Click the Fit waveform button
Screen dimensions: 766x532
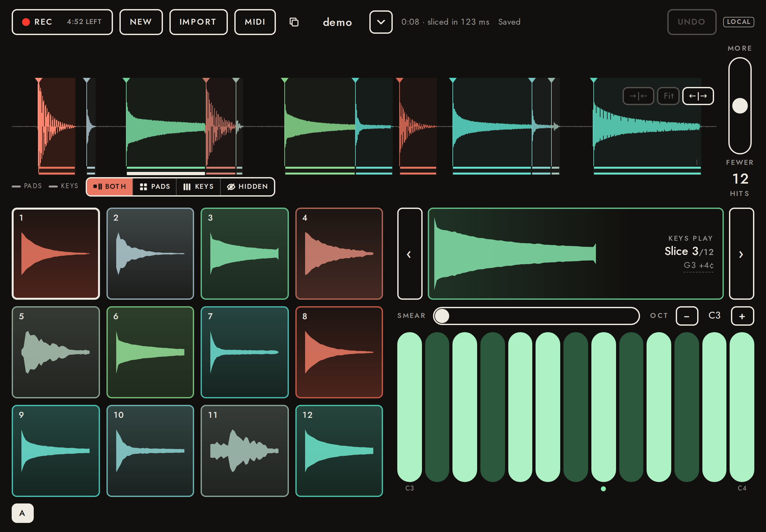pos(668,96)
